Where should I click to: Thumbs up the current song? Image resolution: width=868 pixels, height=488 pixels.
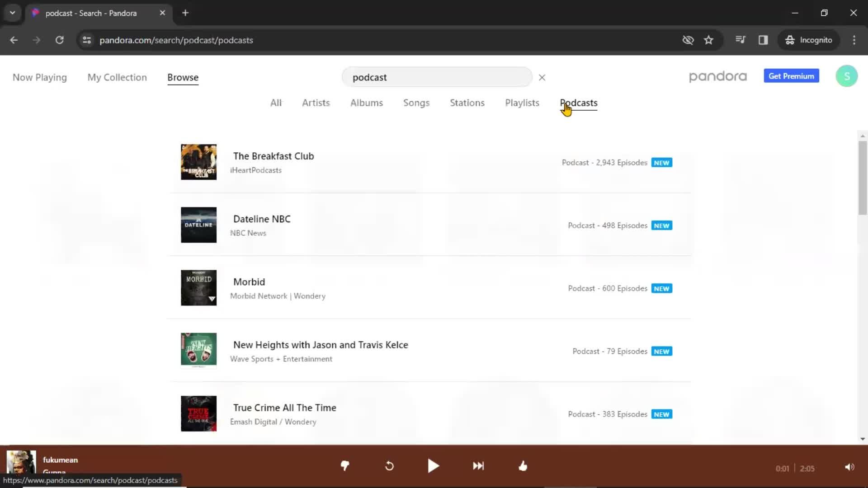[523, 466]
